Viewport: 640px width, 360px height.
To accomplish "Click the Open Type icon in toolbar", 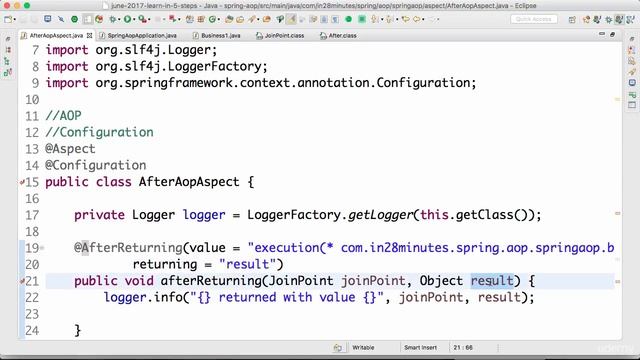I will point(229,19).
